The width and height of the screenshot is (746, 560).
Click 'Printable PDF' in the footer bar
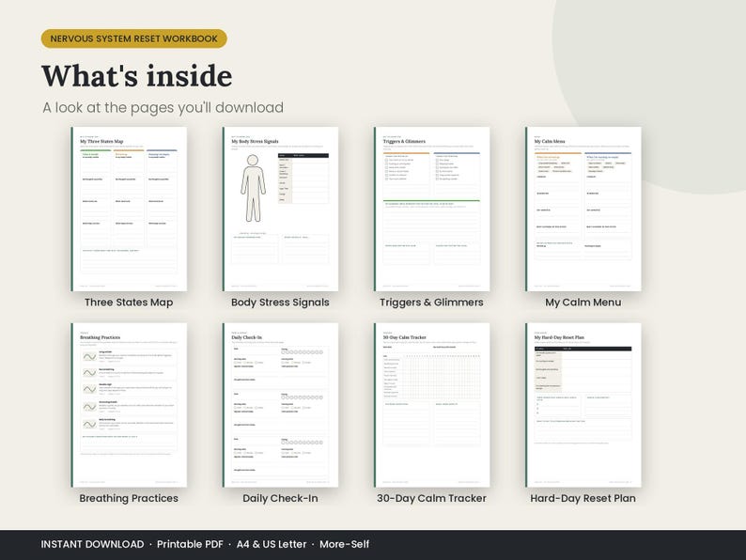point(190,544)
